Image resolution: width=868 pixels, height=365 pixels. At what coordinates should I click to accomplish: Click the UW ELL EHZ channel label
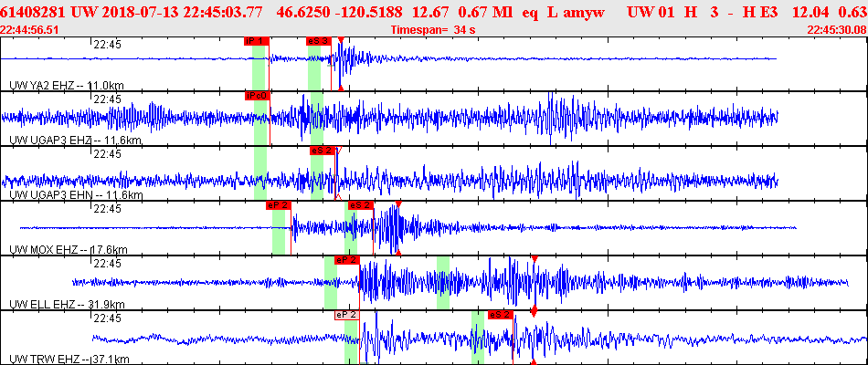pos(67,305)
